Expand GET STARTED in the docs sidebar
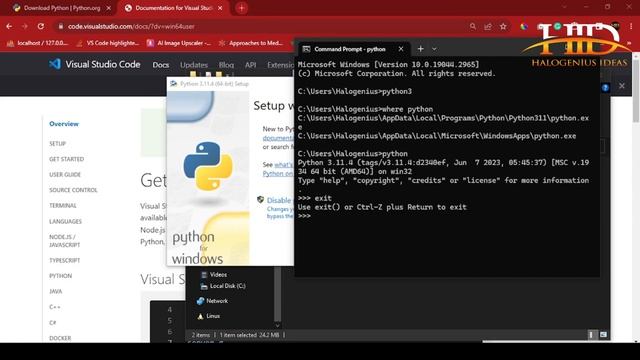This screenshot has width=640, height=360. [x=67, y=159]
